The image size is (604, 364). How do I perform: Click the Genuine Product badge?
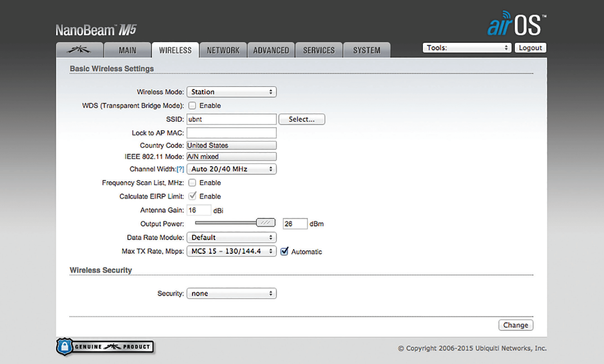[x=105, y=347]
